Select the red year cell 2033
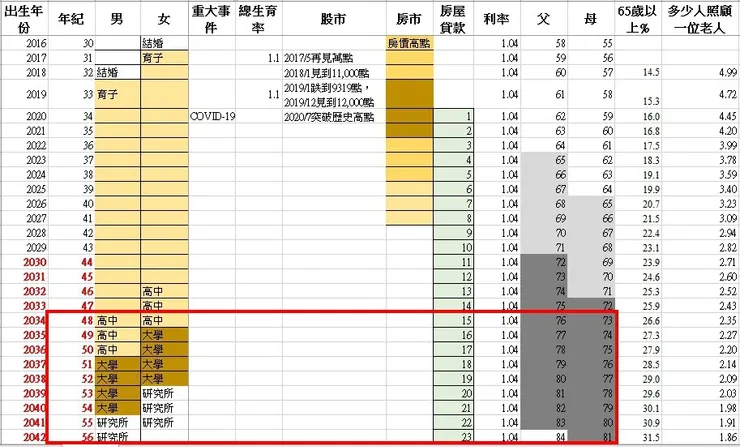The height and width of the screenshot is (447, 740). click(x=24, y=306)
